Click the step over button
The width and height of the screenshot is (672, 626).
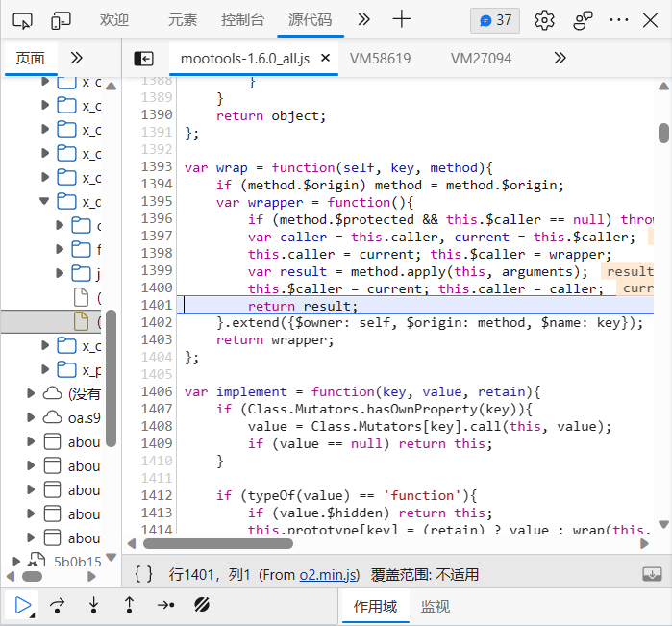pyautogui.click(x=58, y=605)
